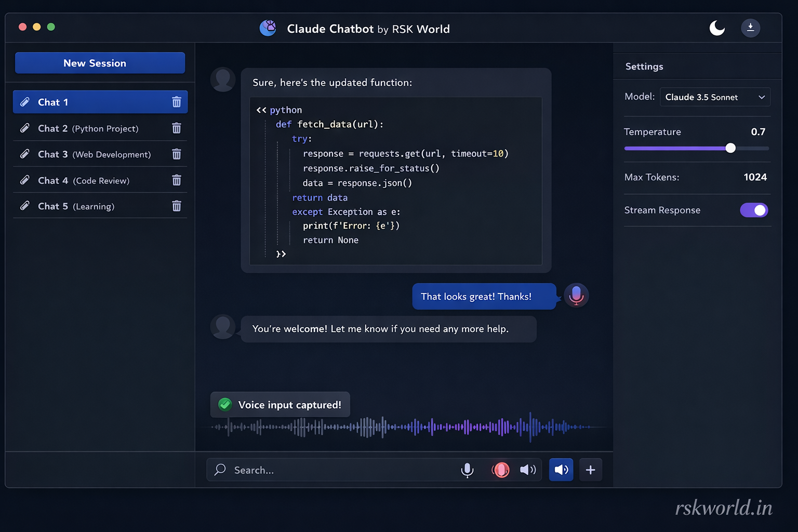Click the pencil icon next to Chat 4
Viewport: 798px width, 532px height.
[x=24, y=180]
